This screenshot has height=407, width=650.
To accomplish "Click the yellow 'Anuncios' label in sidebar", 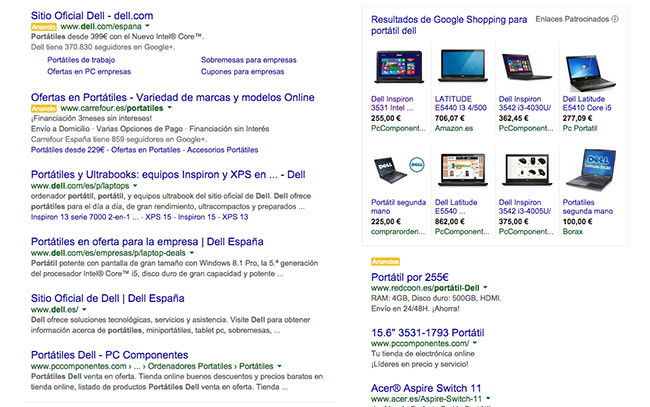I will click(386, 262).
